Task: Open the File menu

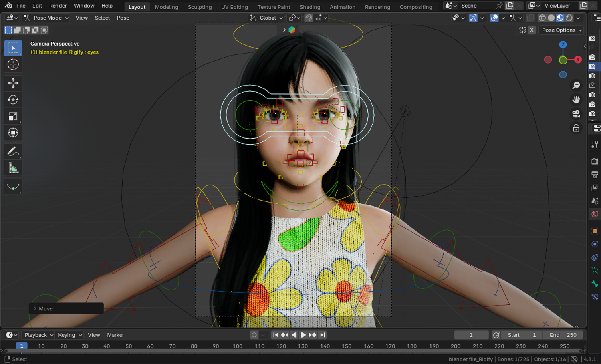Action: tap(21, 6)
